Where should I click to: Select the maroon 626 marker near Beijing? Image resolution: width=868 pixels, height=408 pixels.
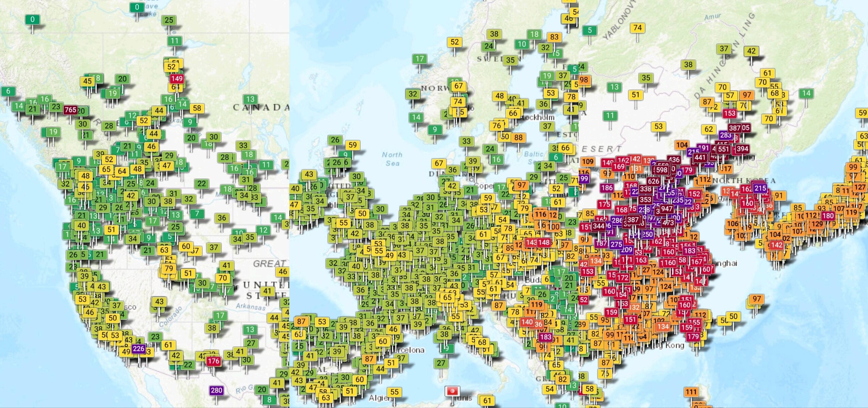[x=654, y=182]
